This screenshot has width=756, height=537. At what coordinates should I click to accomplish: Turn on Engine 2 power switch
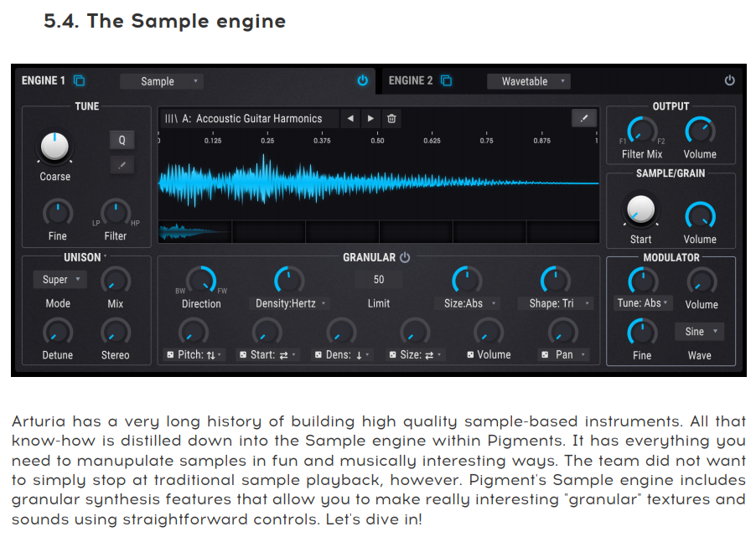point(729,81)
